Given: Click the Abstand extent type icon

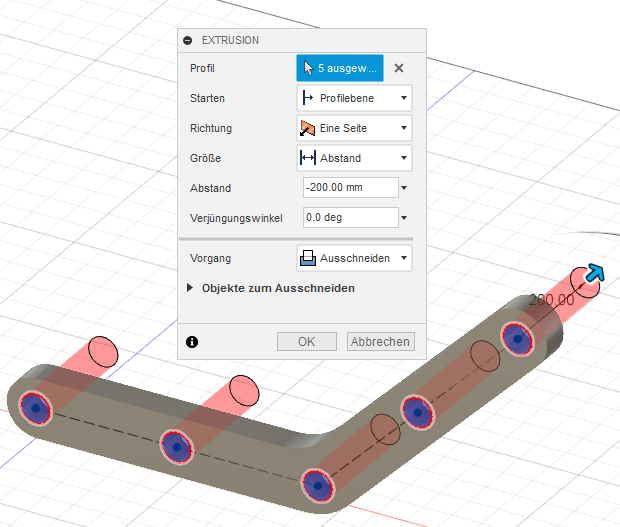Looking at the screenshot, I should (x=308, y=158).
